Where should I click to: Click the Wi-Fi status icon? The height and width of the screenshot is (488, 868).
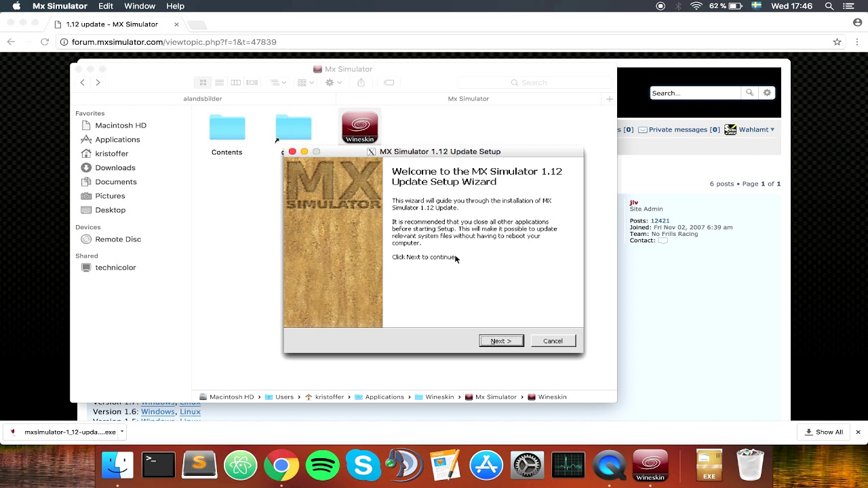click(696, 6)
